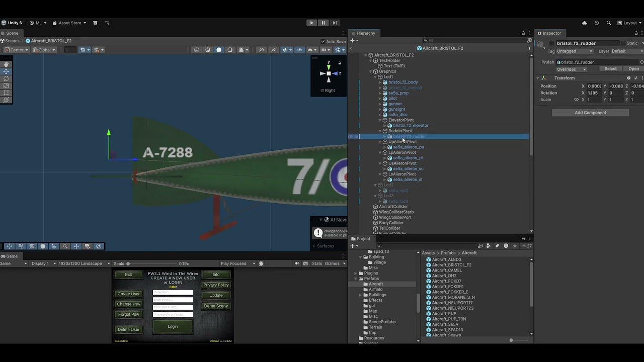Click the Select button under Prefab in Inspector
Viewport: 644px width, 362px height.
click(x=610, y=69)
